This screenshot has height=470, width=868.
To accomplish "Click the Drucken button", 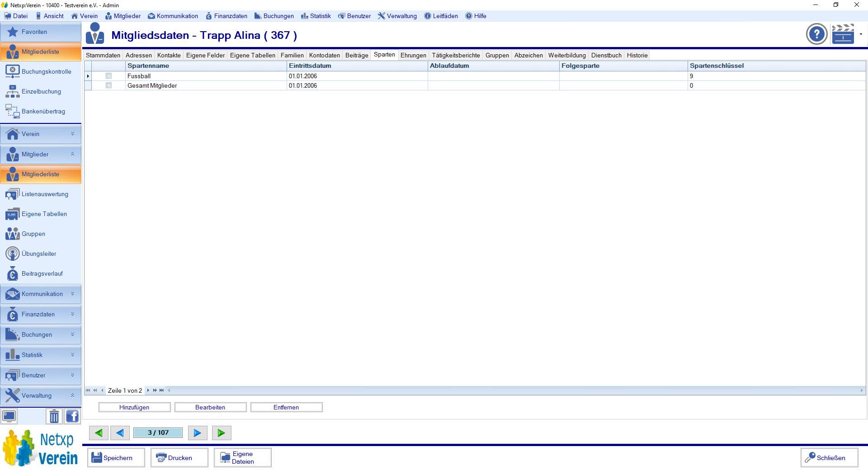I will pos(179,458).
